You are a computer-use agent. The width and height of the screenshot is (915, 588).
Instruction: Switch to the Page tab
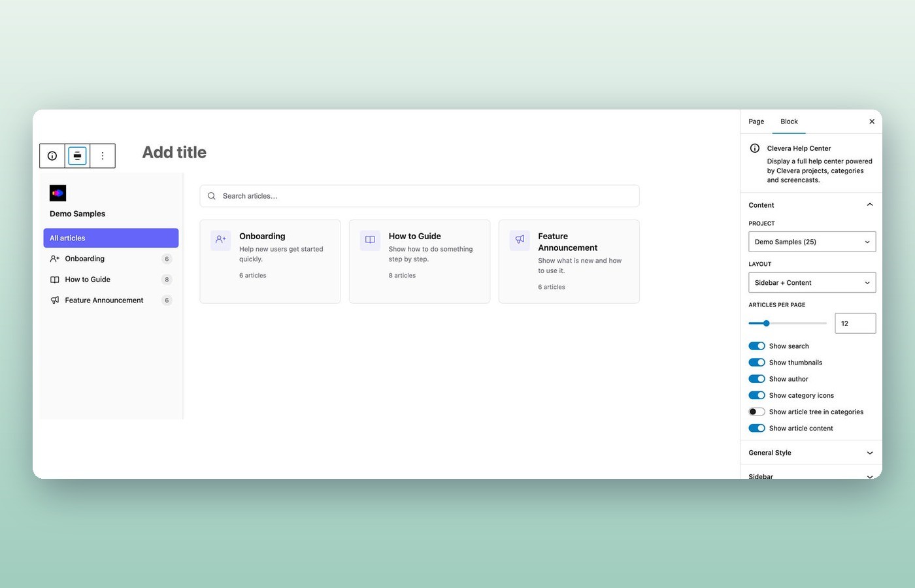pos(756,122)
